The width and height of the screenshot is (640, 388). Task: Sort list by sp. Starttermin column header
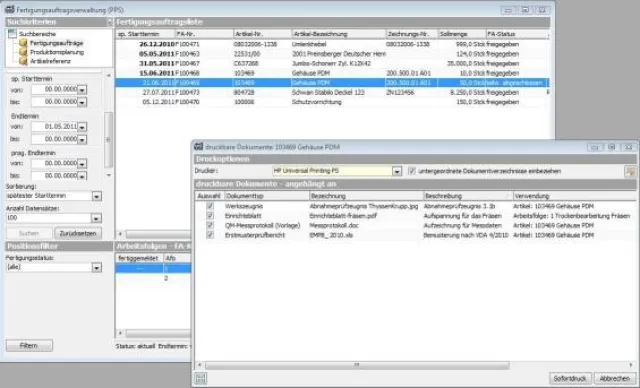coord(145,34)
